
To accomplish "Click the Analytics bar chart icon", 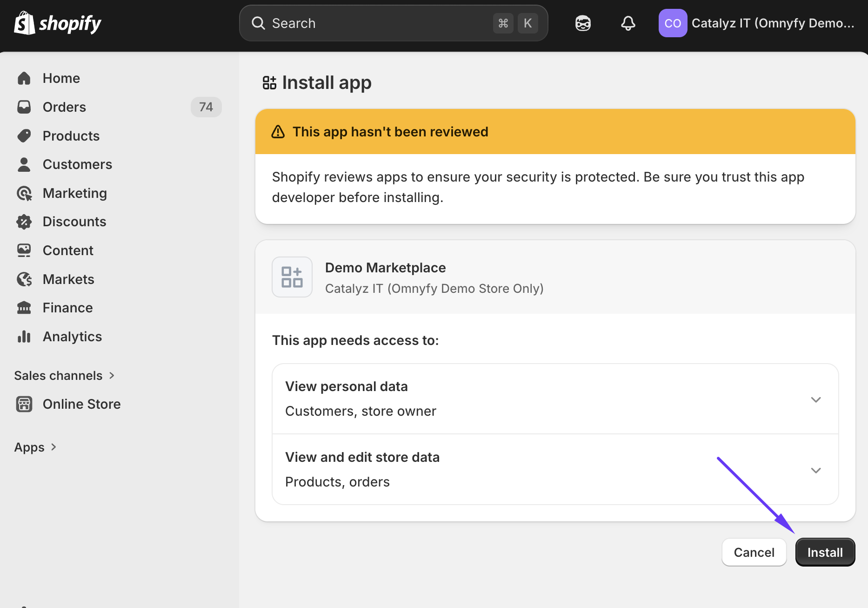I will pos(24,337).
